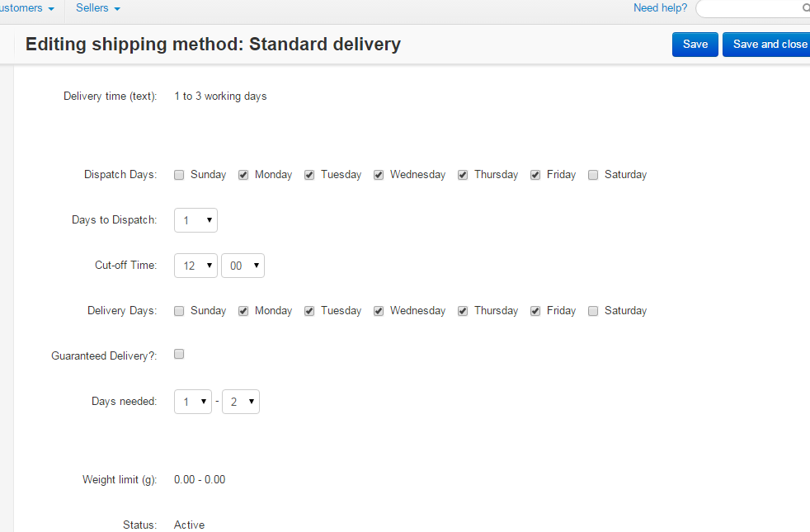810x532 pixels.
Task: Open the Sellers menu
Action: [x=97, y=8]
